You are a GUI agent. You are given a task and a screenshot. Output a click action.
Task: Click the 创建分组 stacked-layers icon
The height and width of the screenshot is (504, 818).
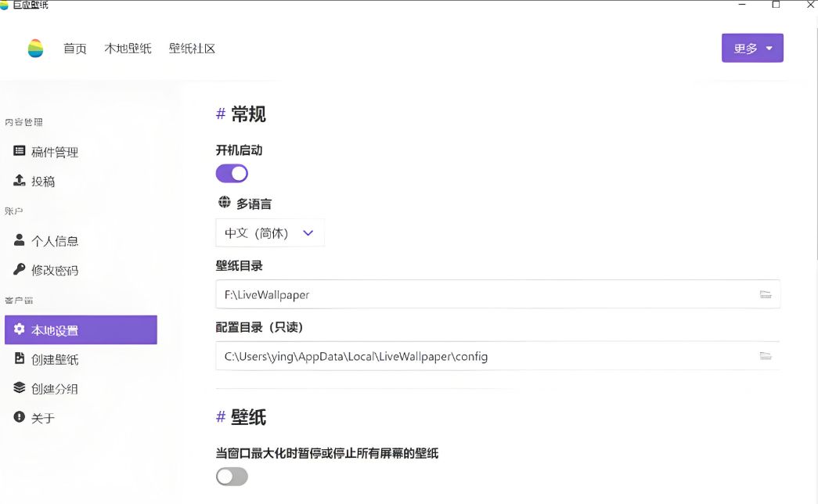pyautogui.click(x=20, y=388)
